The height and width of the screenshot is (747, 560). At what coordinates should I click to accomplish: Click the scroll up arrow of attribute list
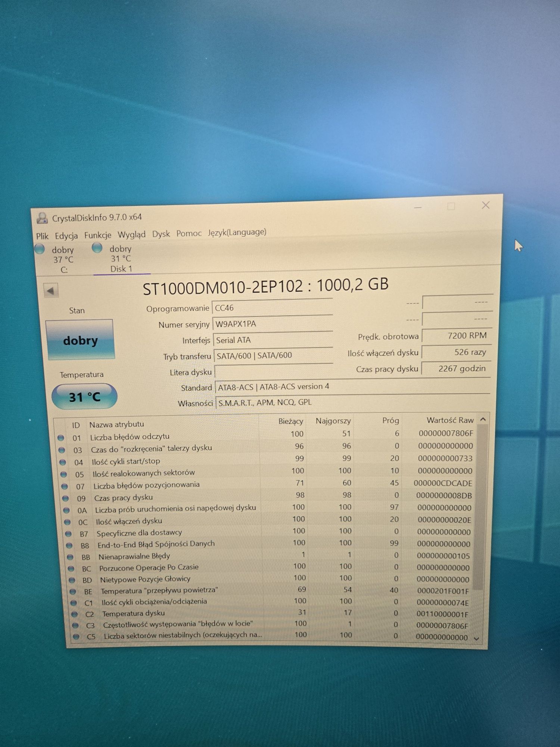click(x=483, y=419)
